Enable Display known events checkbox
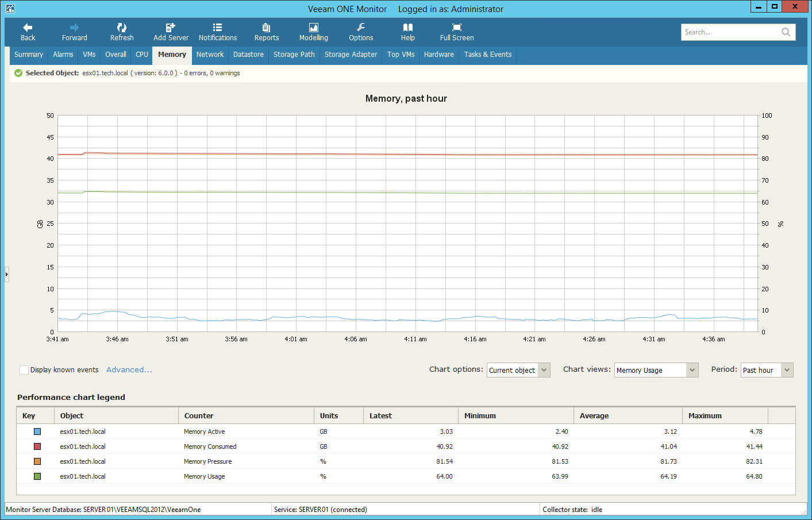Viewport: 812px width, 520px height. click(x=24, y=370)
